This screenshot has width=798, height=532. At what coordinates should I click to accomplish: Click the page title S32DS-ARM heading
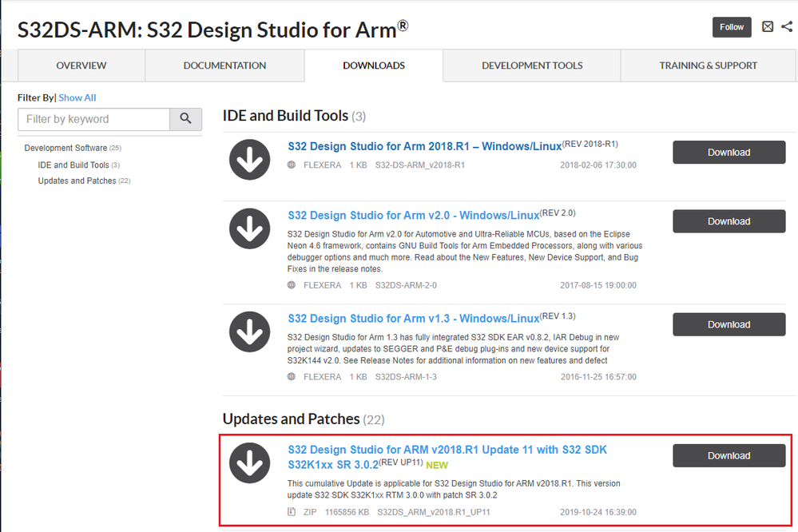tap(212, 30)
